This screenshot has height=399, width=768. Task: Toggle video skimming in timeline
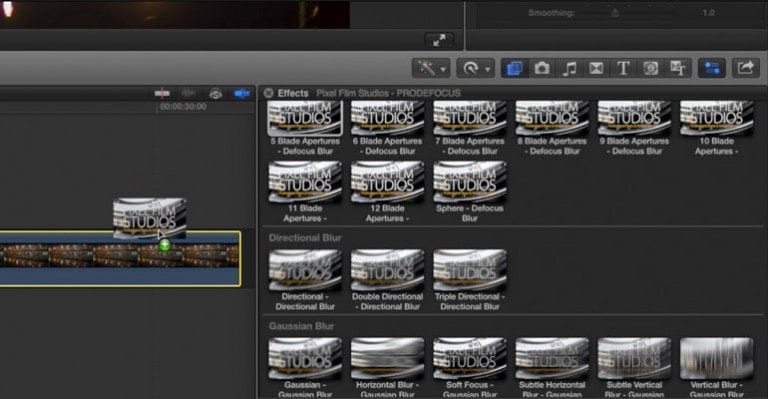click(x=163, y=93)
